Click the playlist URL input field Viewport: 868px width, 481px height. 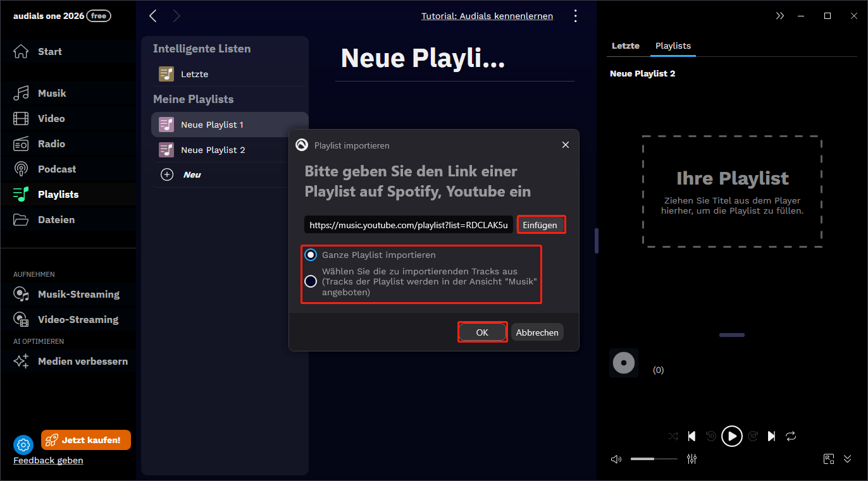click(408, 224)
